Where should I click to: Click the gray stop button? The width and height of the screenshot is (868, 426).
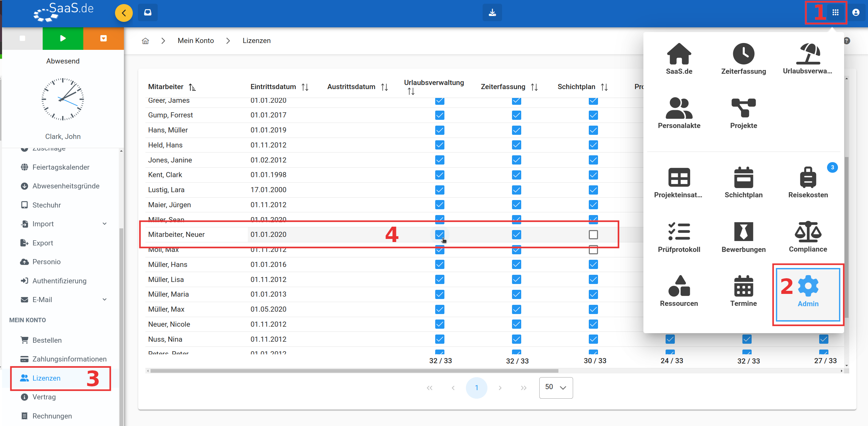[23, 38]
